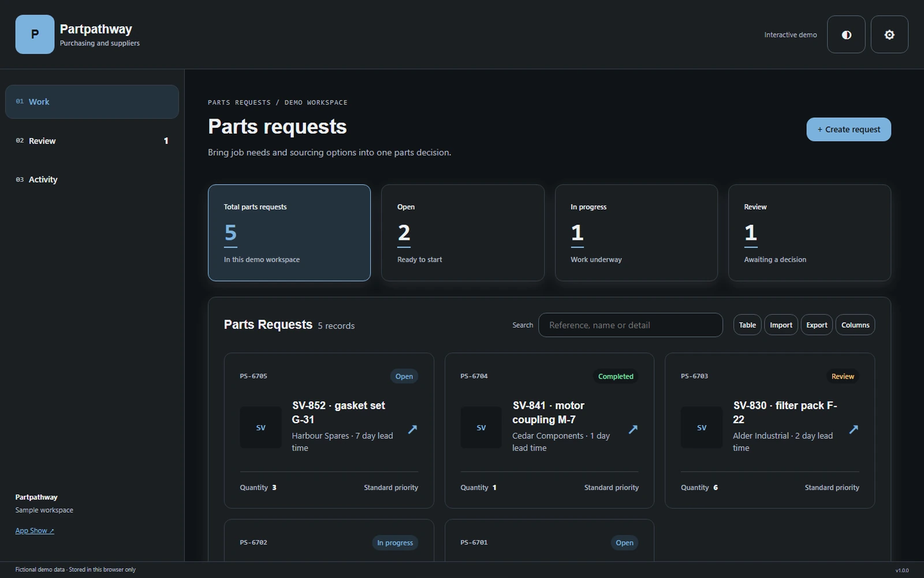Click the PS-6704 reference text
The width and height of the screenshot is (924, 578).
[474, 376]
